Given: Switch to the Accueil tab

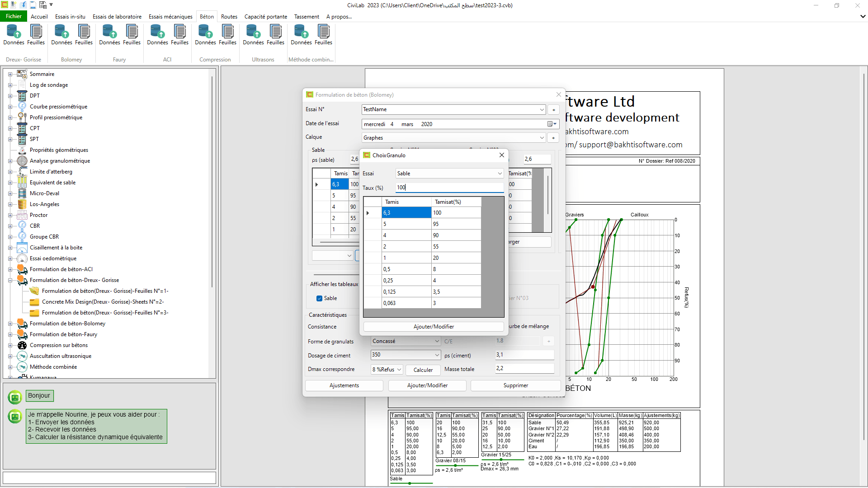Looking at the screenshot, I should [39, 17].
